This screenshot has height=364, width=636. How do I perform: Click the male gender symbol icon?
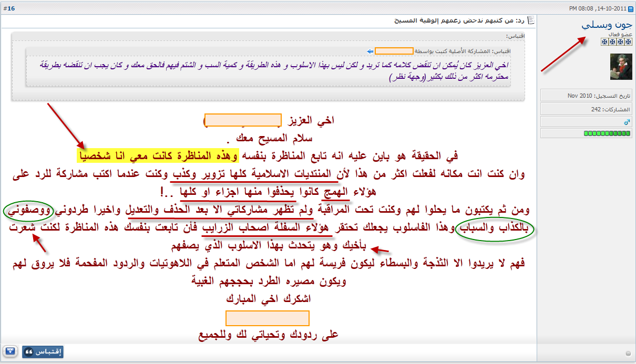pos(626,122)
